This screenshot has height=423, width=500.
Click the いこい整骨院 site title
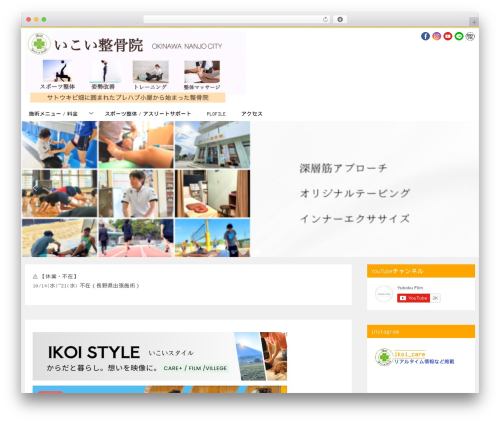[x=99, y=45]
